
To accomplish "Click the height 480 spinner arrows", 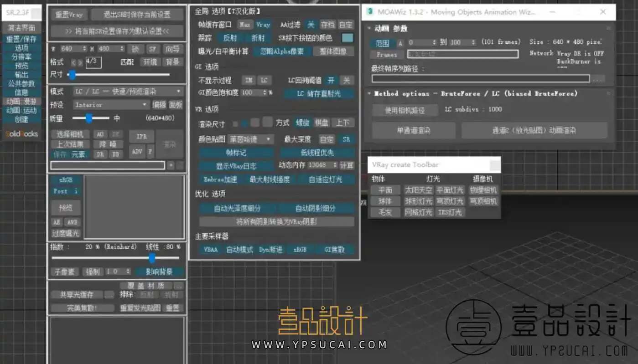I will tap(122, 49).
